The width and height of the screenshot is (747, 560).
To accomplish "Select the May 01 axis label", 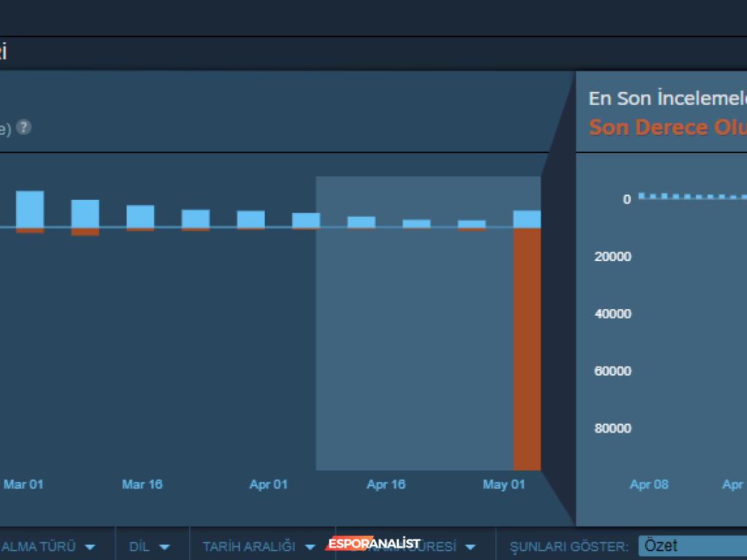I will (x=503, y=483).
